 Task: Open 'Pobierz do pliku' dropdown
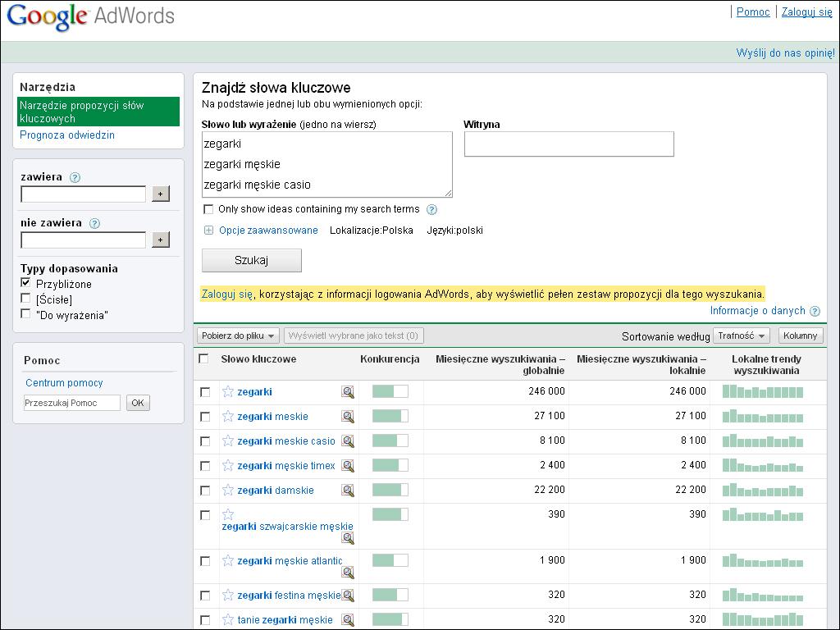[x=238, y=336]
